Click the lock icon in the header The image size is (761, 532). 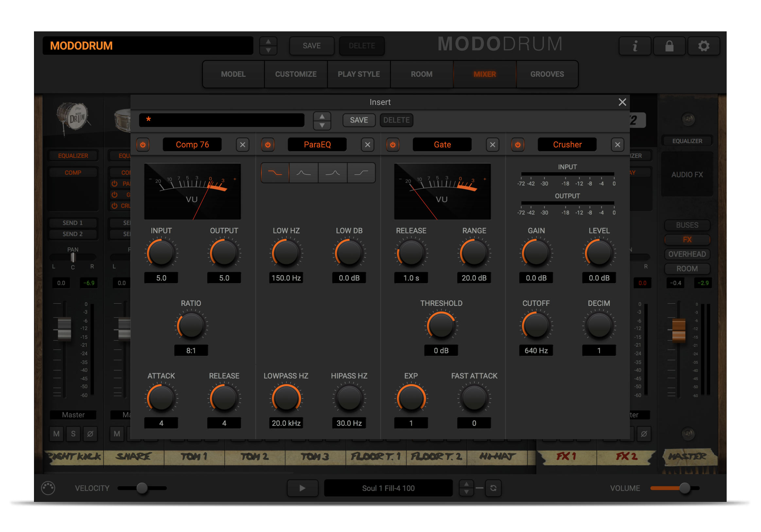click(669, 46)
